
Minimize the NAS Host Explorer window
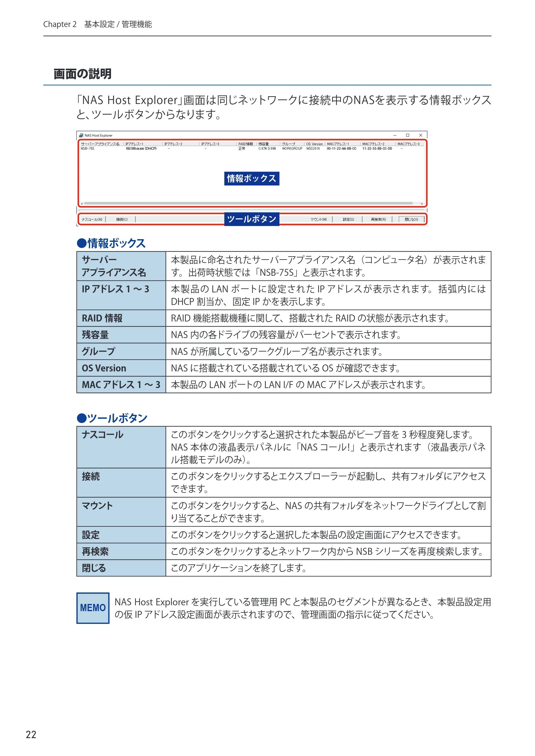pyautogui.click(x=395, y=135)
